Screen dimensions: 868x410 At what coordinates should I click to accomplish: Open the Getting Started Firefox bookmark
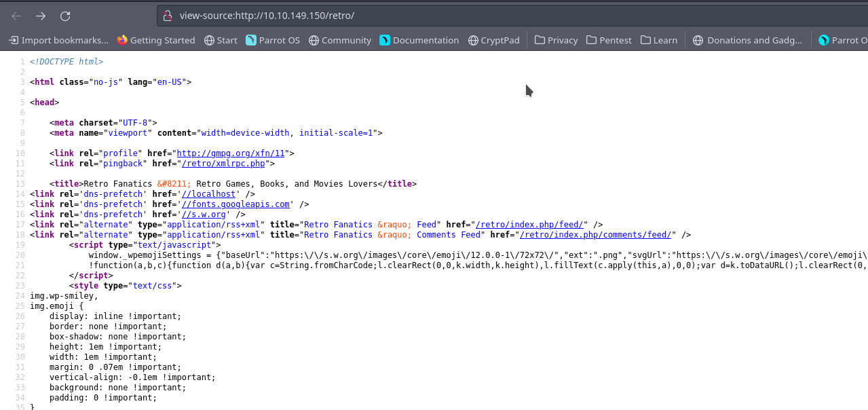(x=156, y=40)
